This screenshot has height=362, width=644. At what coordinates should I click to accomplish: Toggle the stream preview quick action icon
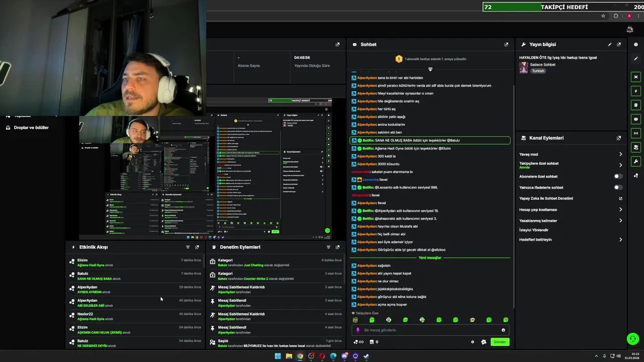point(636,77)
